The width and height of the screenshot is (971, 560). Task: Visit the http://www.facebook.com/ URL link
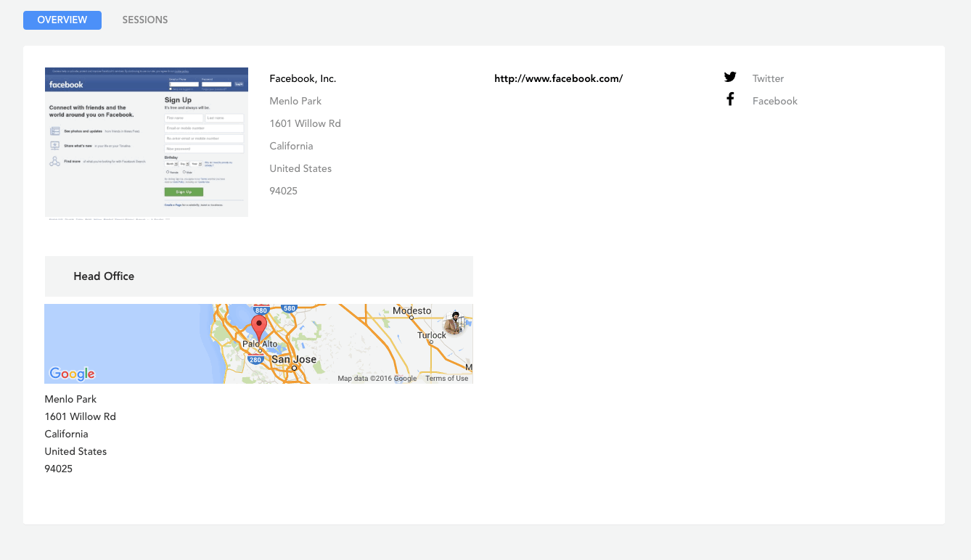558,78
